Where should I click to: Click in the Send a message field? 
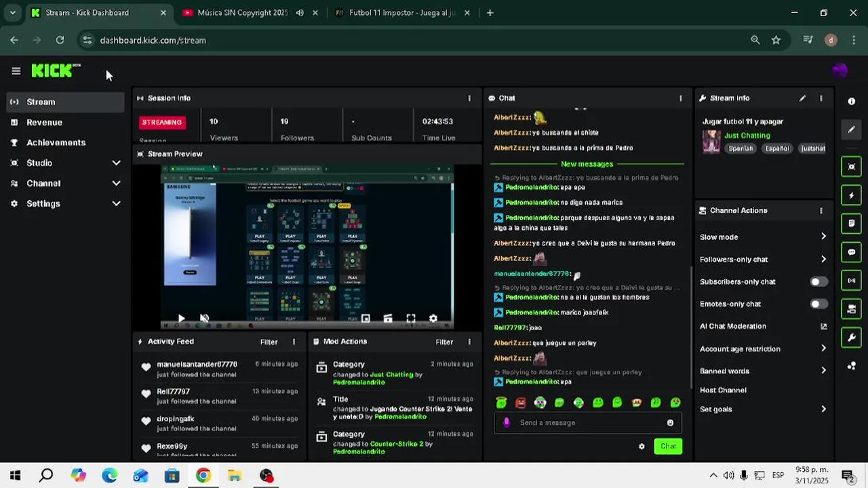(589, 423)
